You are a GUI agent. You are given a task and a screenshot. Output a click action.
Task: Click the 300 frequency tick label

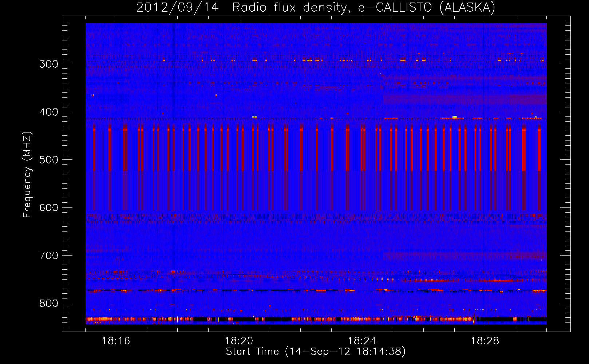[49, 64]
